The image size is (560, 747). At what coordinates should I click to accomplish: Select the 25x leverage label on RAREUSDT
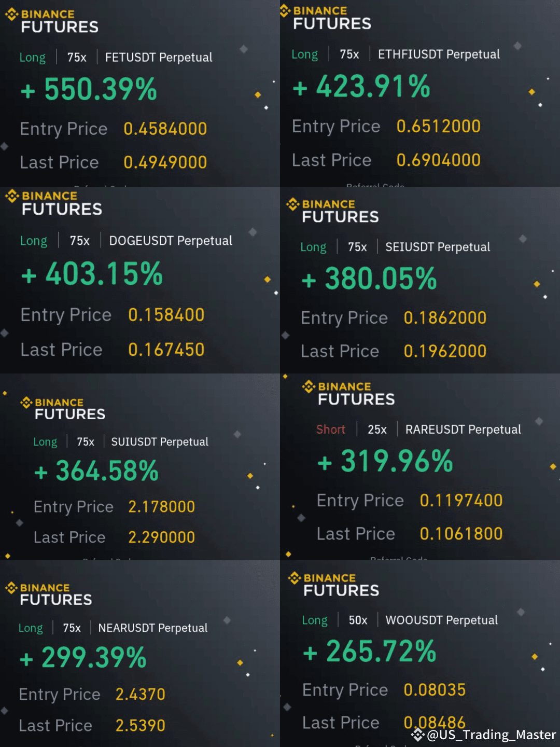pyautogui.click(x=377, y=430)
